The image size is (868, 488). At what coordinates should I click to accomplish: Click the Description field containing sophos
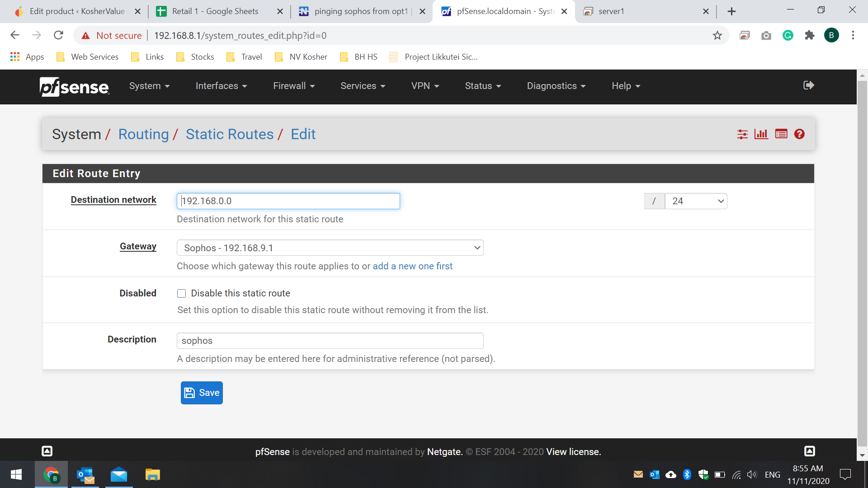[330, 341]
